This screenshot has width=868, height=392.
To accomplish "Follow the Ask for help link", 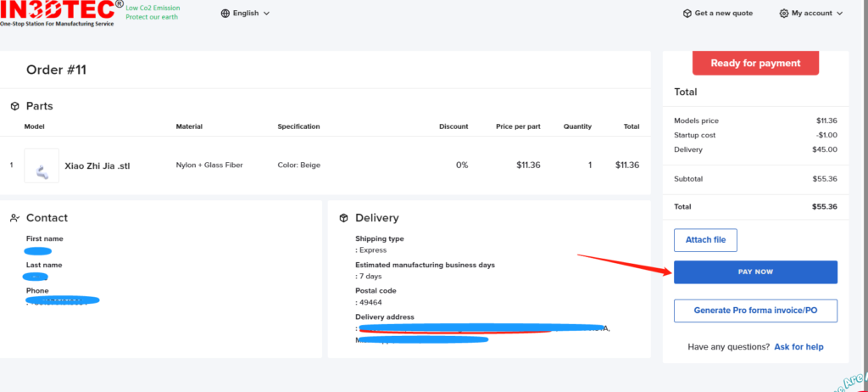I will click(798, 347).
